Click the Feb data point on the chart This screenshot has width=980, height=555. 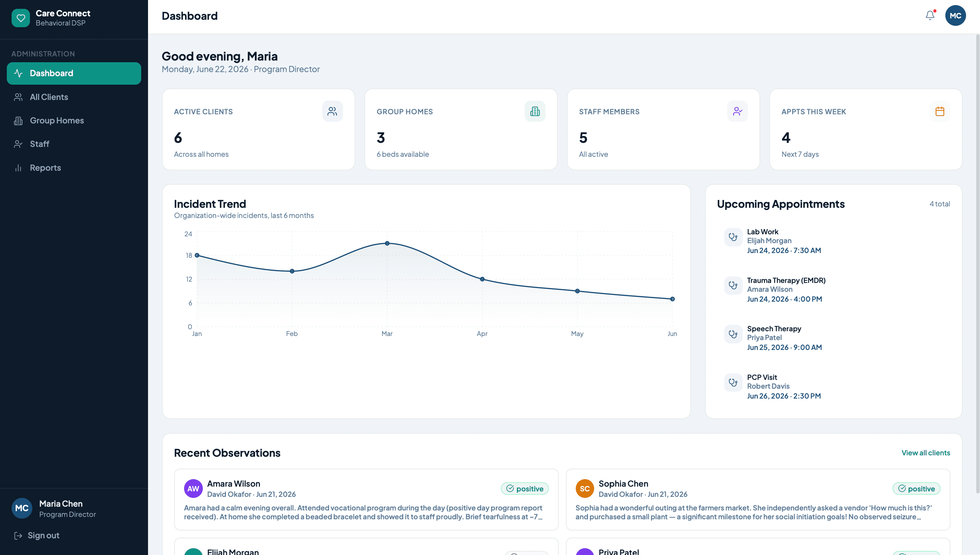(292, 271)
